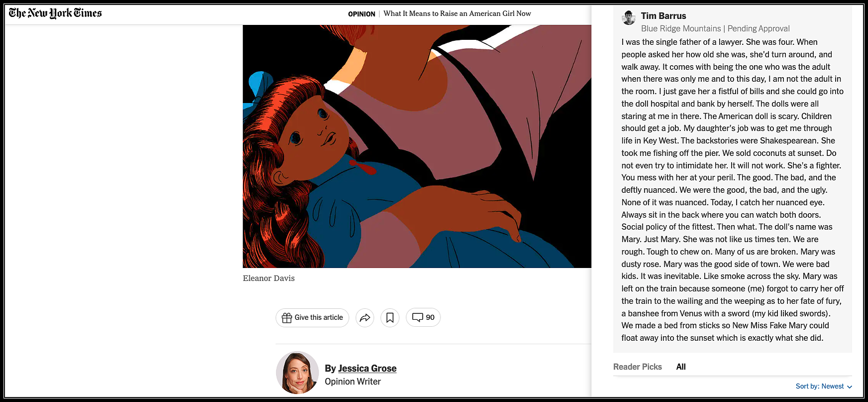
Task: Open the Sort by: Newest dropdown
Action: (x=824, y=387)
